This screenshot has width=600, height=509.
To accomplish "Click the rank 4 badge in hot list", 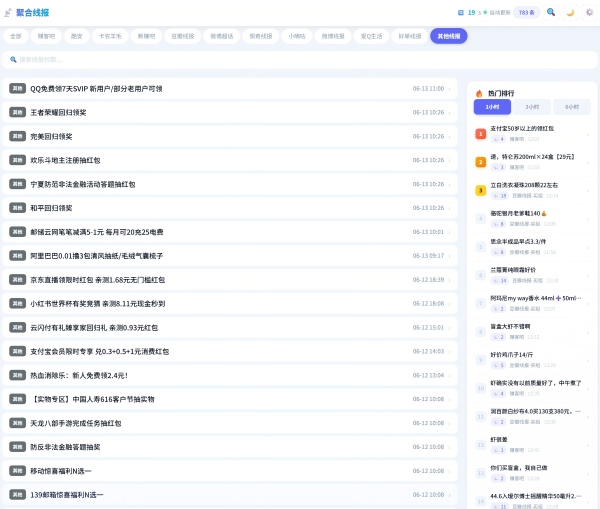I will coord(481,219).
